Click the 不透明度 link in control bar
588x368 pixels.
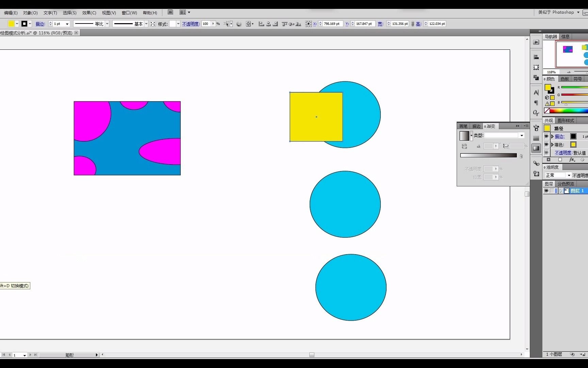[191, 24]
